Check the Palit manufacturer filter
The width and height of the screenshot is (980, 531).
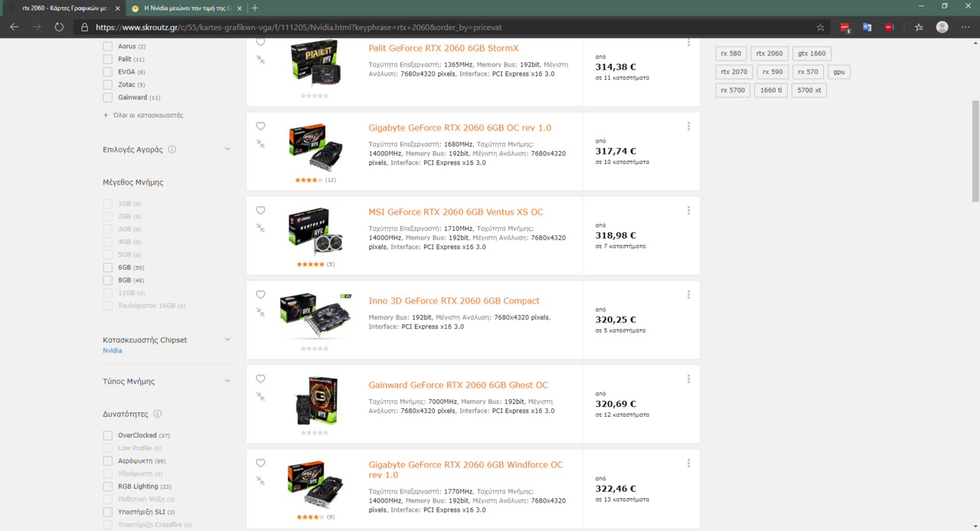click(x=108, y=59)
